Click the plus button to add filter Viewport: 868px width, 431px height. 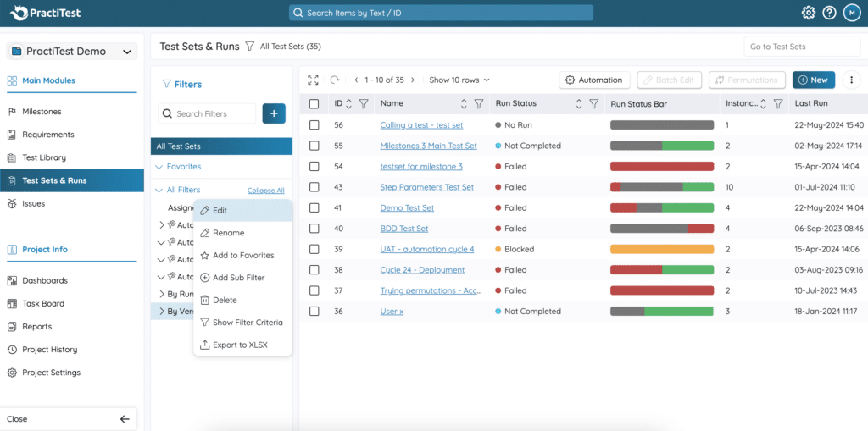pos(274,113)
